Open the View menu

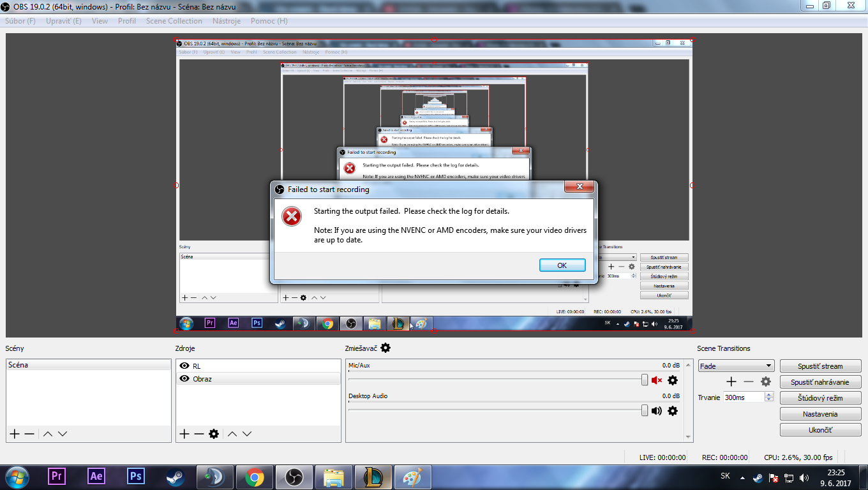[x=100, y=21]
